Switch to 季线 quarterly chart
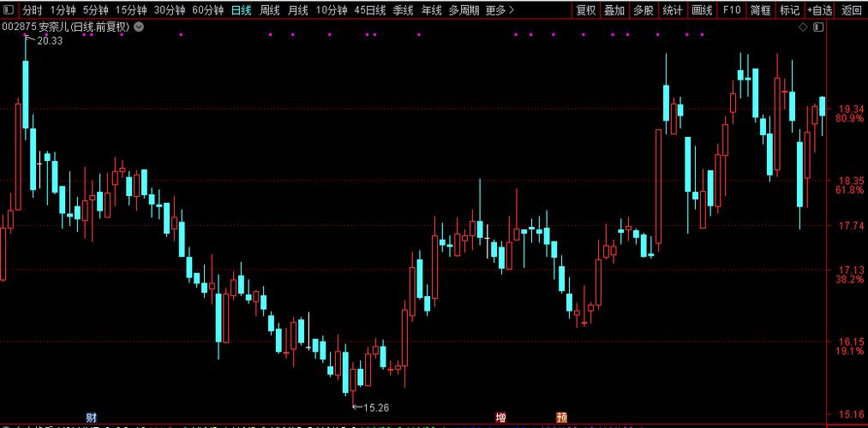Image resolution: width=868 pixels, height=428 pixels. pos(403,10)
